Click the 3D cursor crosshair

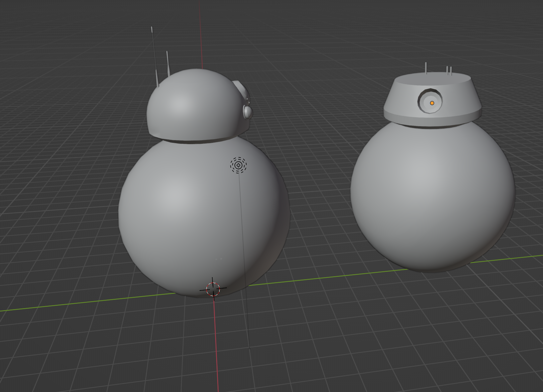[x=213, y=289]
